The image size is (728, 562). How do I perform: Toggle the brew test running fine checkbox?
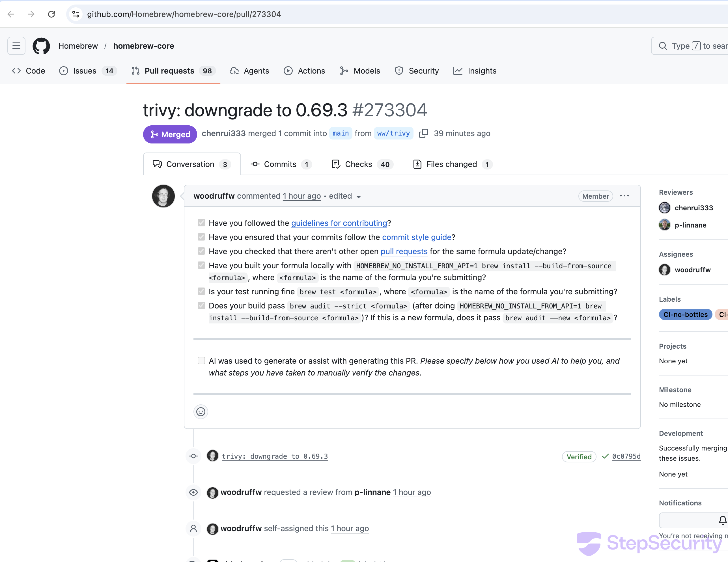(201, 291)
